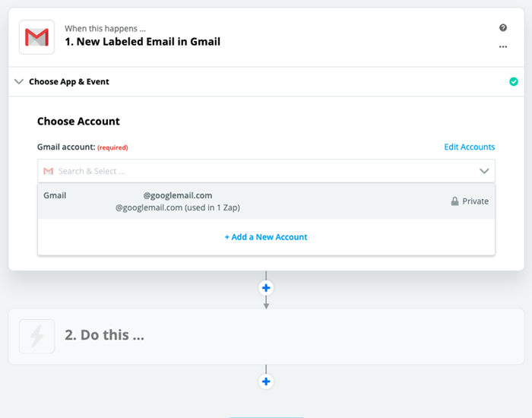
Task: Click Add a New Account
Action: point(266,237)
